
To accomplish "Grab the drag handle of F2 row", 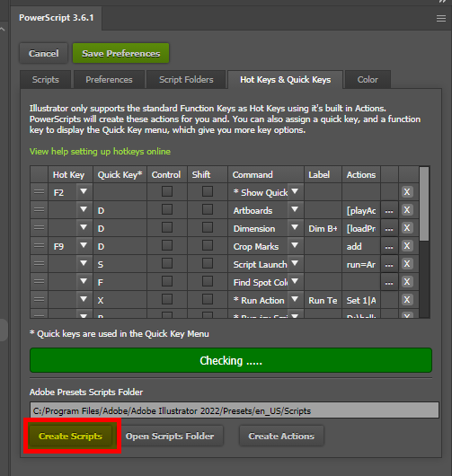I will 39,192.
